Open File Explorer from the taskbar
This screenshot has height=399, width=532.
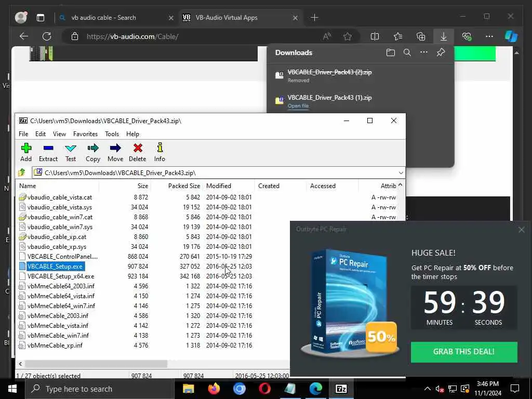point(188,389)
